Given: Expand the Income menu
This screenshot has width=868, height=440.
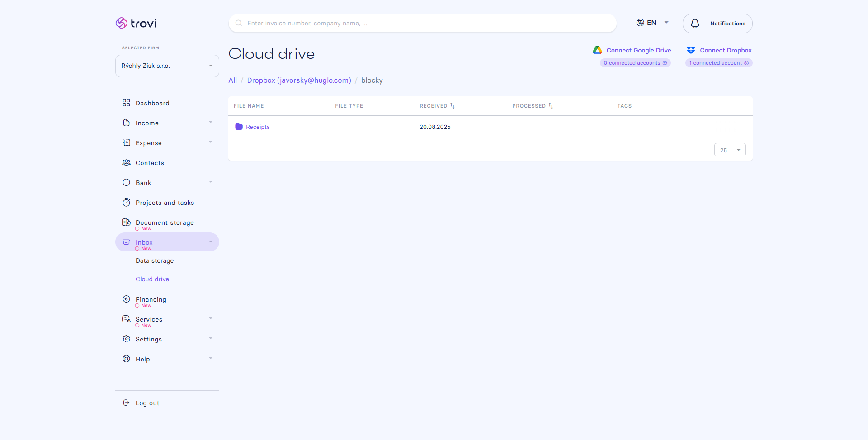Looking at the screenshot, I should pos(211,123).
